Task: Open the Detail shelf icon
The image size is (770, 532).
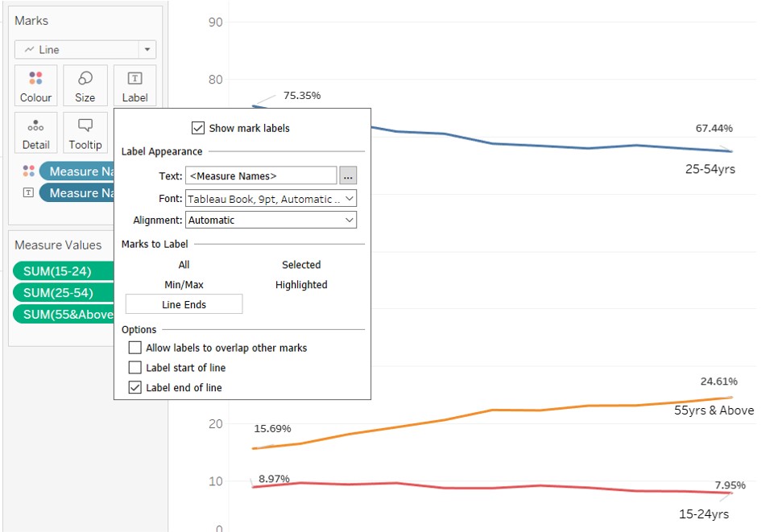Action: [x=35, y=132]
